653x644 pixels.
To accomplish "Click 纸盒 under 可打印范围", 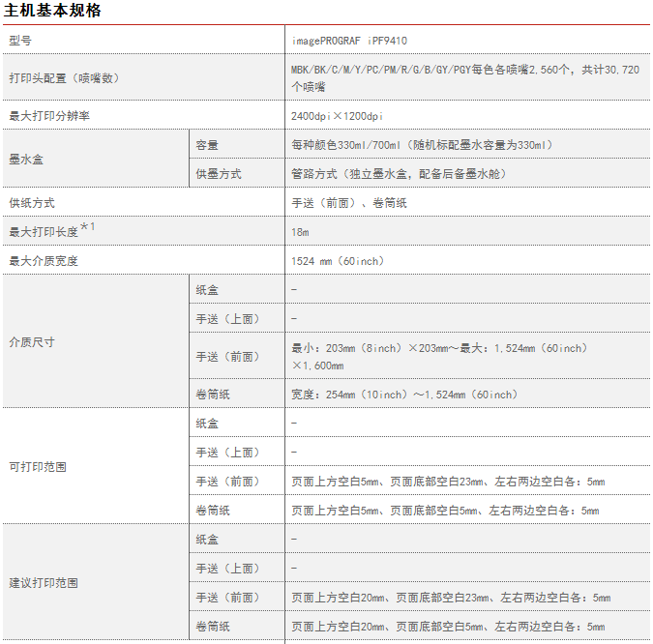I will click(207, 424).
